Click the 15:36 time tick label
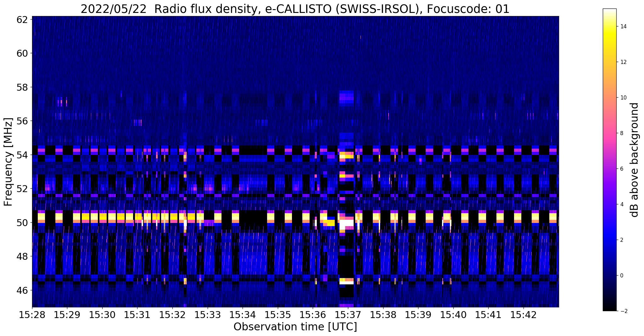644x336 pixels. click(313, 315)
